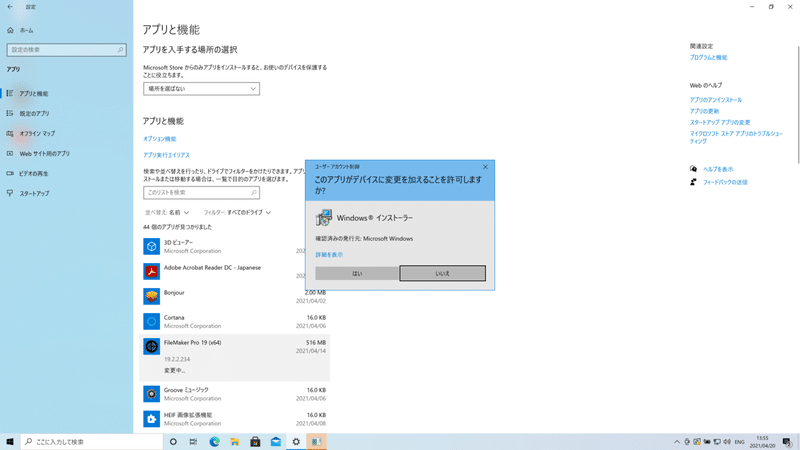Open the Windows Start menu

pos(10,442)
